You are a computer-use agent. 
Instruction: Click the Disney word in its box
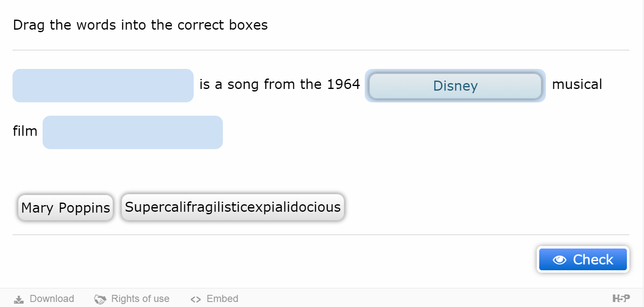(455, 86)
